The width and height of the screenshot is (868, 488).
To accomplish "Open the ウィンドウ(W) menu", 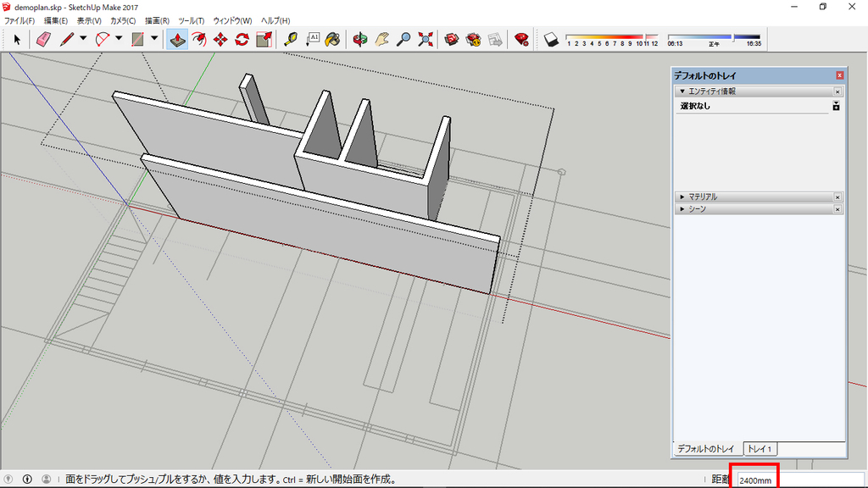I will (232, 20).
